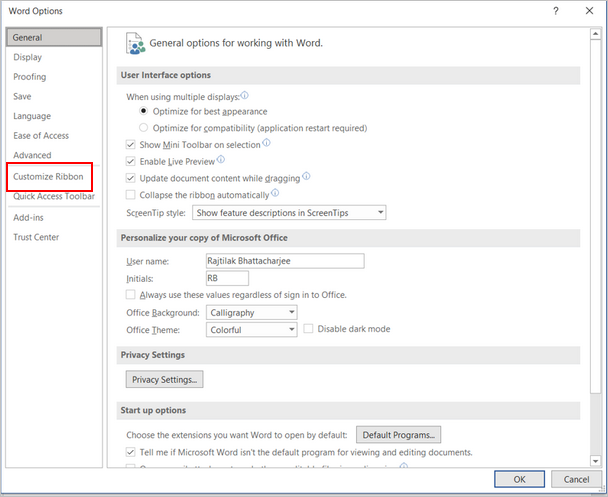The width and height of the screenshot is (608, 497).
Task: Click info icon beside Collapse the ribbon
Action: 275,193
